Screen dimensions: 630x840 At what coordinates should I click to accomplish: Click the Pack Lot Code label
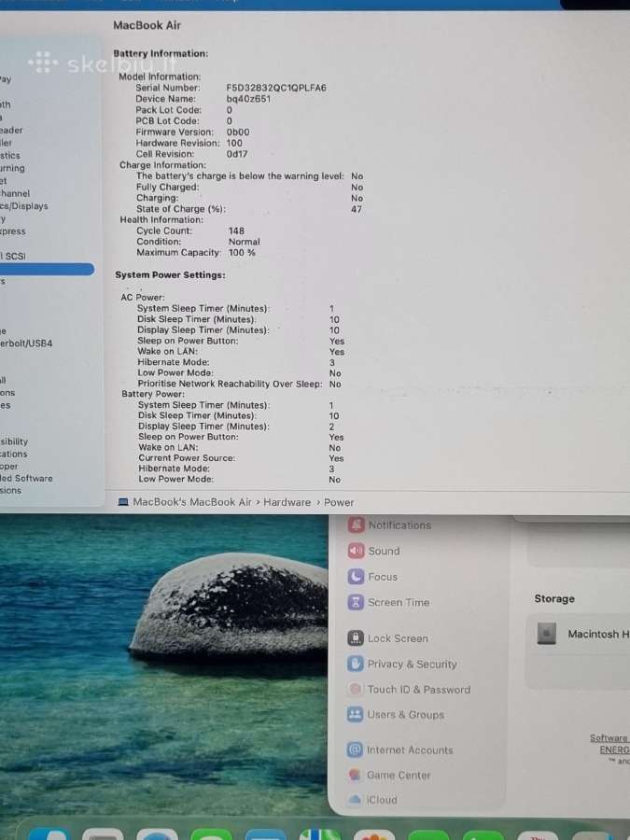click(169, 110)
